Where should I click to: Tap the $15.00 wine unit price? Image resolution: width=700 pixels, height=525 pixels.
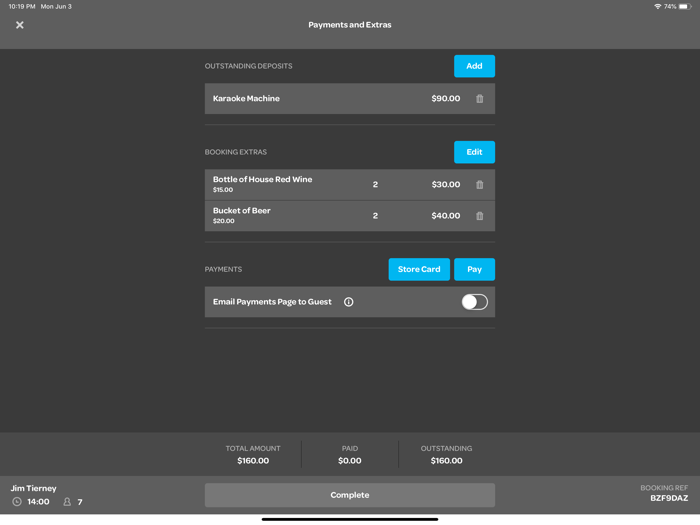pyautogui.click(x=223, y=190)
